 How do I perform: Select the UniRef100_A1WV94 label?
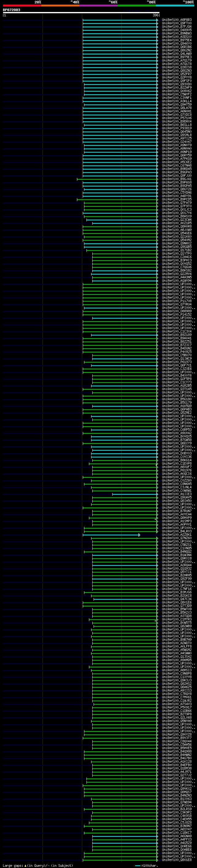click(x=177, y=281)
